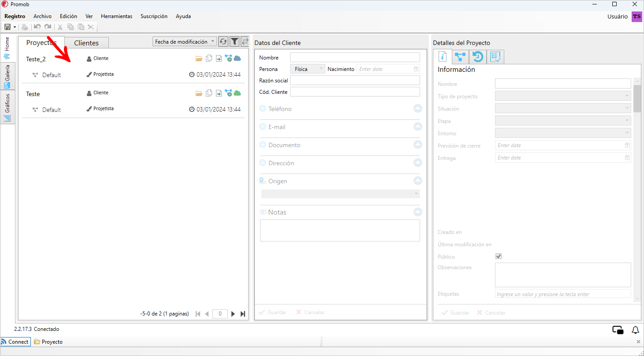Collapse the Documento section arrow

(417, 145)
